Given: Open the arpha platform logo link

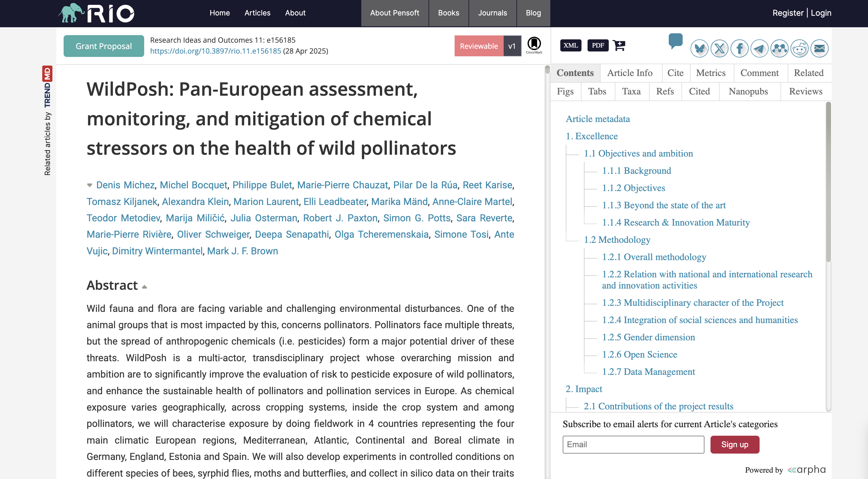Looking at the screenshot, I should click(x=806, y=470).
